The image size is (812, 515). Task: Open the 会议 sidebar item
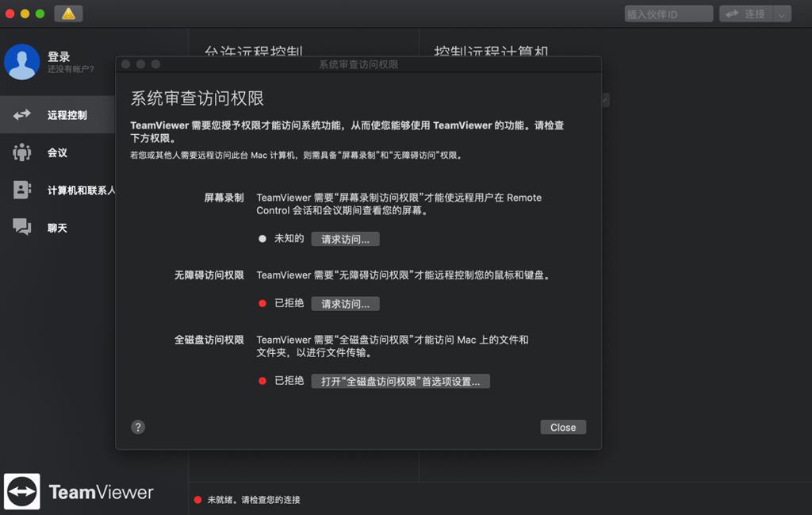click(x=57, y=152)
